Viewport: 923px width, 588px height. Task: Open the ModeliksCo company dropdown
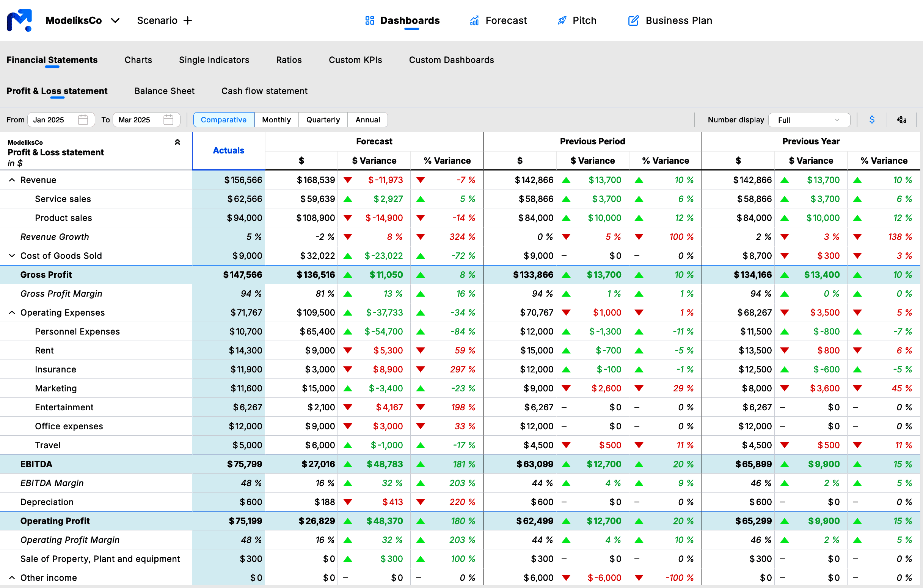pos(115,21)
